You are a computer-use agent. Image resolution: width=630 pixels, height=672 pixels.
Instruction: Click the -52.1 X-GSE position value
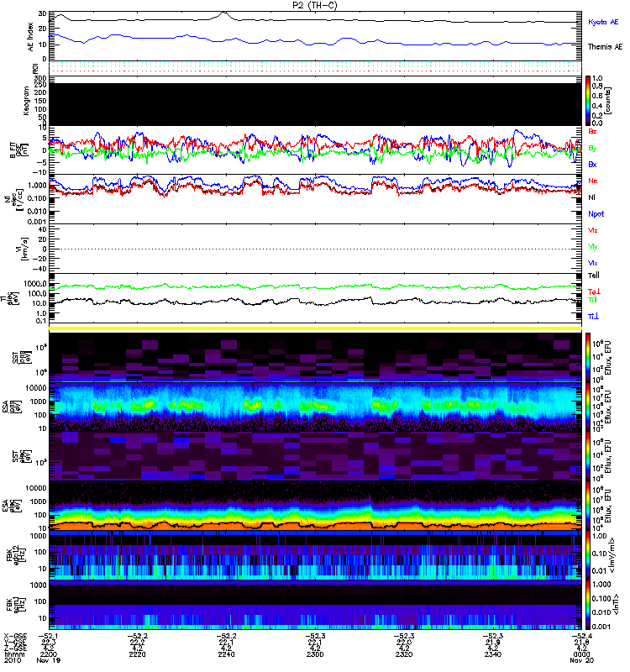point(49,636)
